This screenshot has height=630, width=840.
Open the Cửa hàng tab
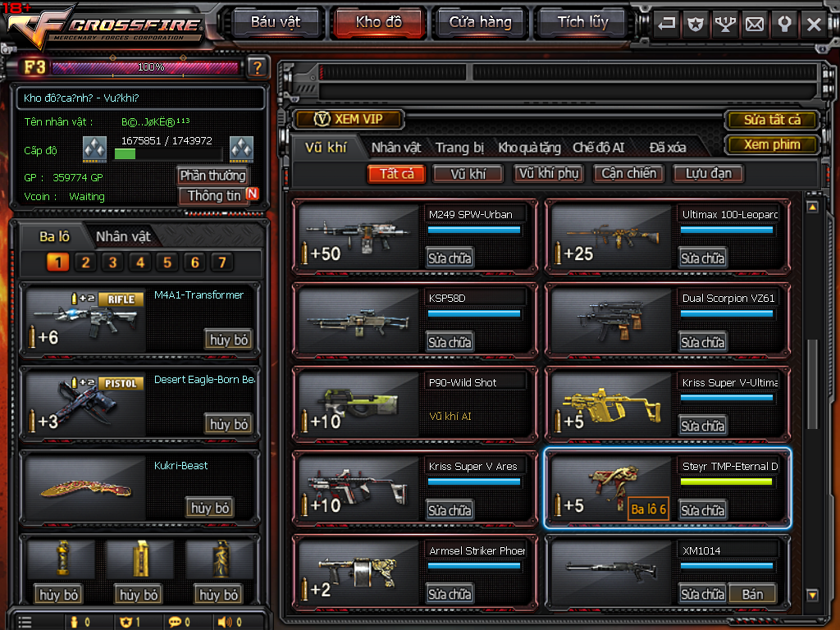click(480, 22)
